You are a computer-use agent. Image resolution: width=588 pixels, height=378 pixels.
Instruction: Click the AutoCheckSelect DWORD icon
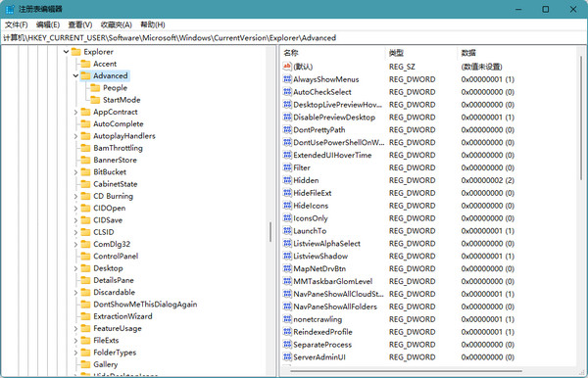[x=287, y=92]
